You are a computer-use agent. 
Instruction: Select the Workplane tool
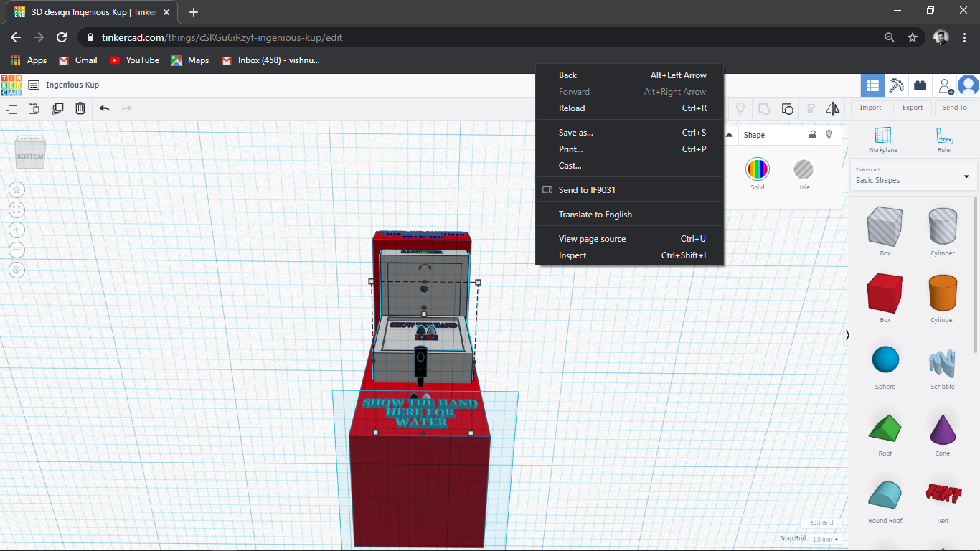[883, 139]
